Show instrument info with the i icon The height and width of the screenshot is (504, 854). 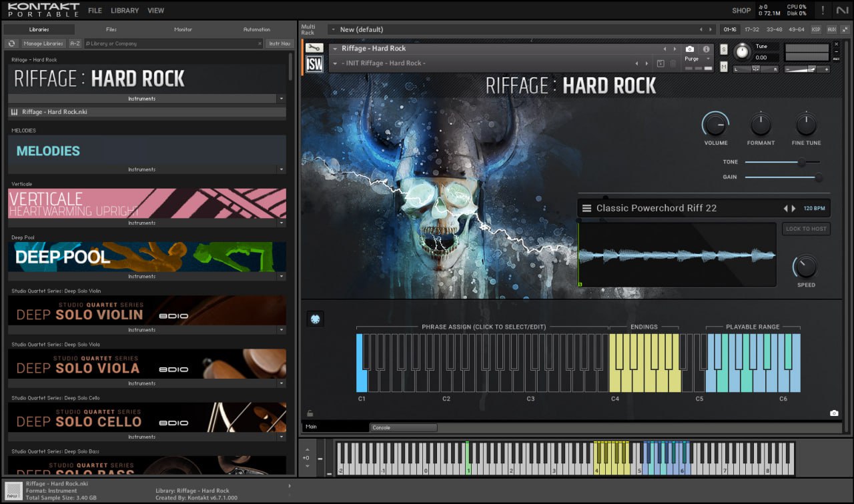pos(706,49)
